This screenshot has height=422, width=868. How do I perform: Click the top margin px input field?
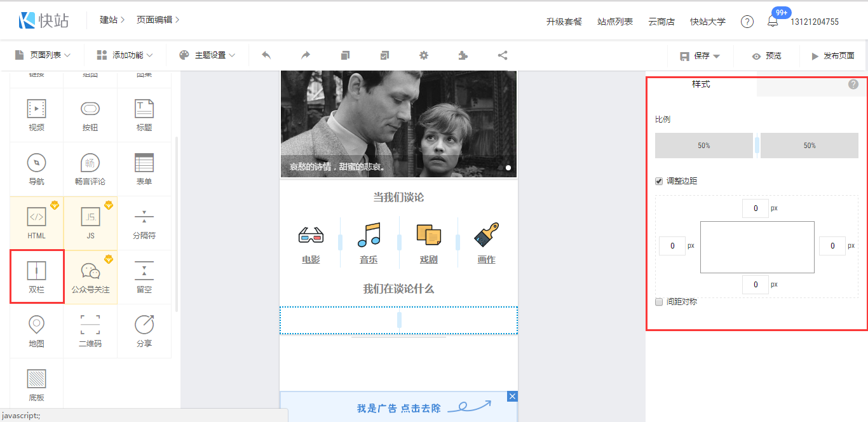point(755,208)
